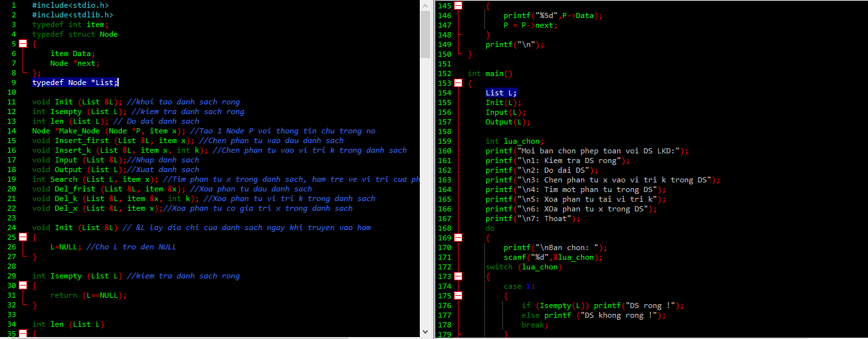Collapse the struct Node block at line 5

(x=23, y=44)
